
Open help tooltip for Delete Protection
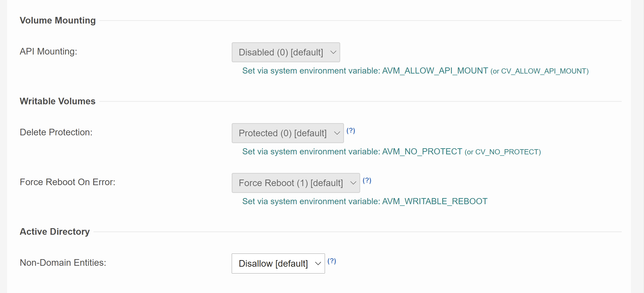(351, 130)
